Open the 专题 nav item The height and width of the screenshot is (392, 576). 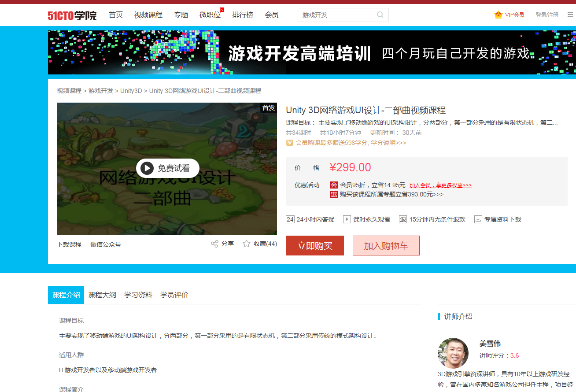[x=181, y=15]
